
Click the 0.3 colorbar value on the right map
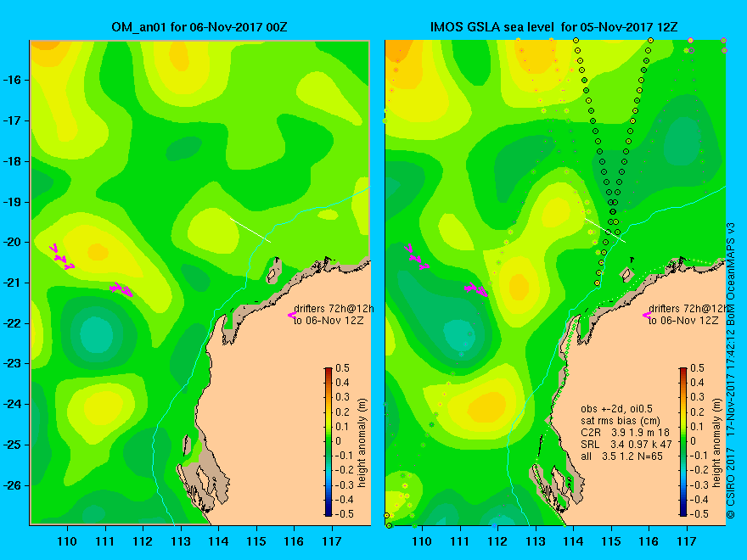tap(697, 397)
